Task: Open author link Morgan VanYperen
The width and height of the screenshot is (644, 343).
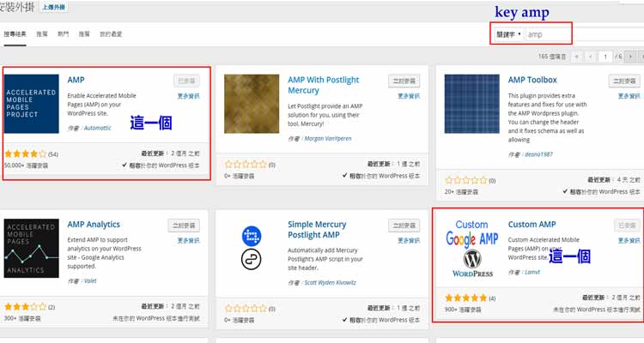Action: tap(328, 139)
